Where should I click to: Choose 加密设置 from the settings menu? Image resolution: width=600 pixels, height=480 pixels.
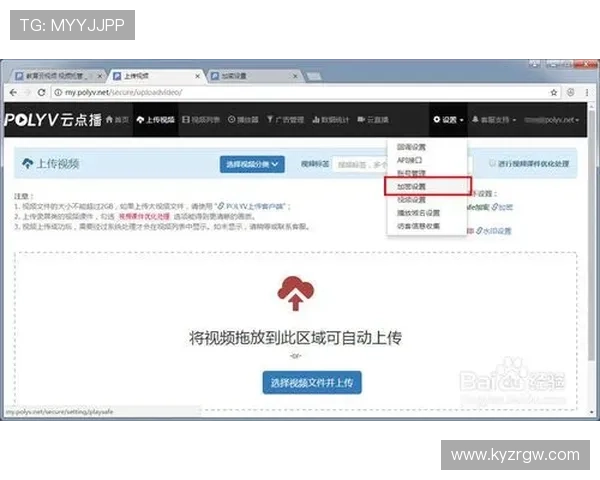tap(427, 186)
